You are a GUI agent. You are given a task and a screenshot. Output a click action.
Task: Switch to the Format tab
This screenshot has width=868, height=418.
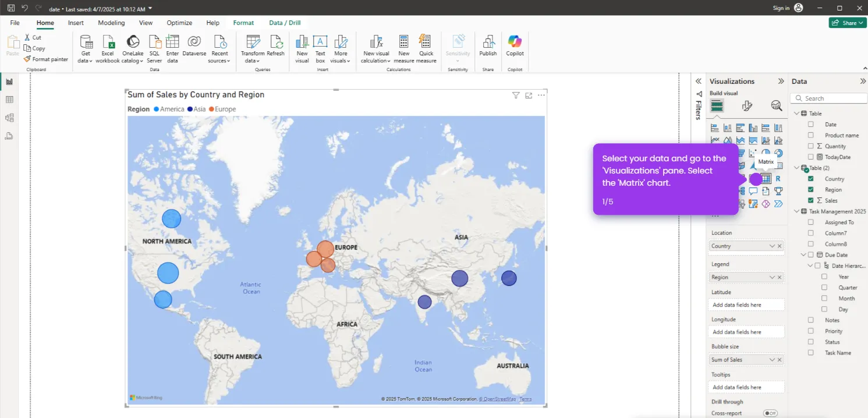(x=243, y=23)
